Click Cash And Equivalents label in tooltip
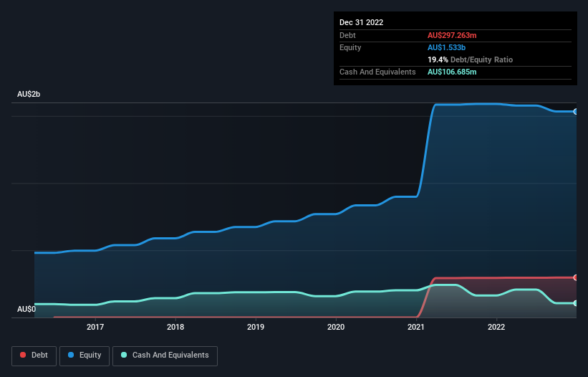Viewport: 588px width, 377px height. [x=377, y=72]
